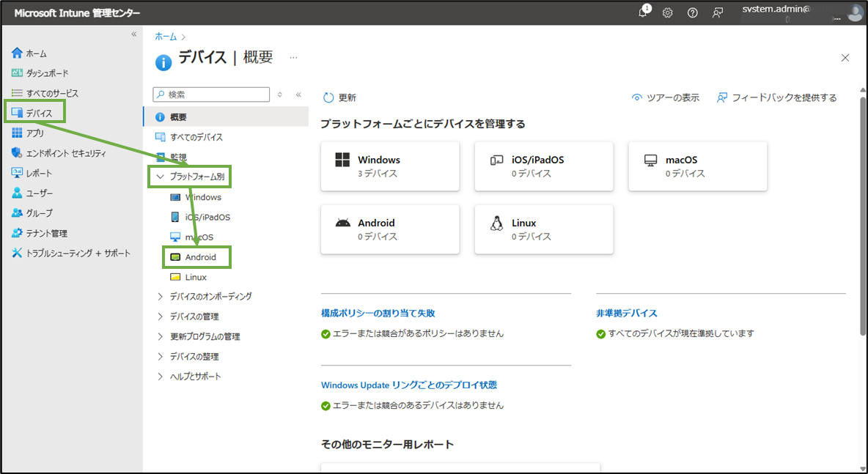Click the sort arrows beside the search box
The width and height of the screenshot is (868, 474).
click(x=280, y=95)
